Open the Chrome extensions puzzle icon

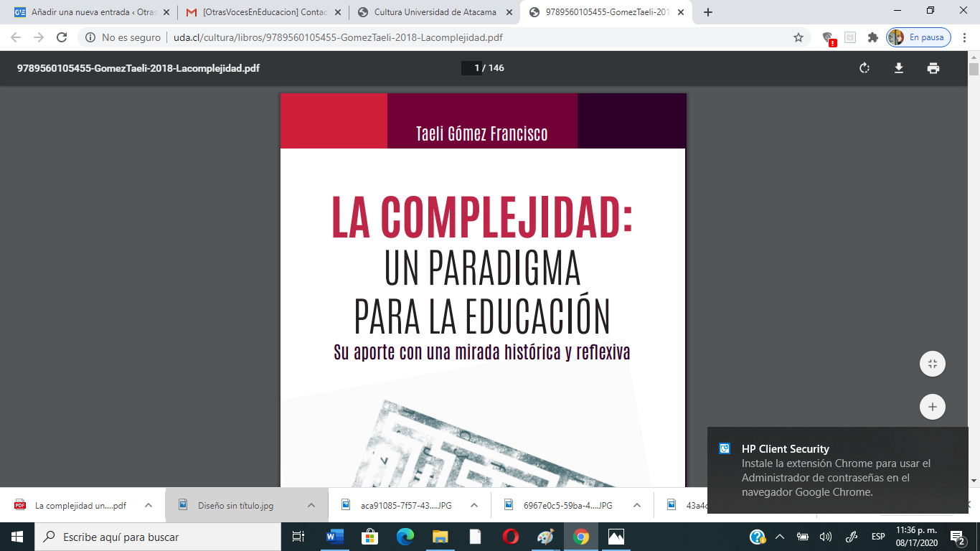click(x=872, y=37)
